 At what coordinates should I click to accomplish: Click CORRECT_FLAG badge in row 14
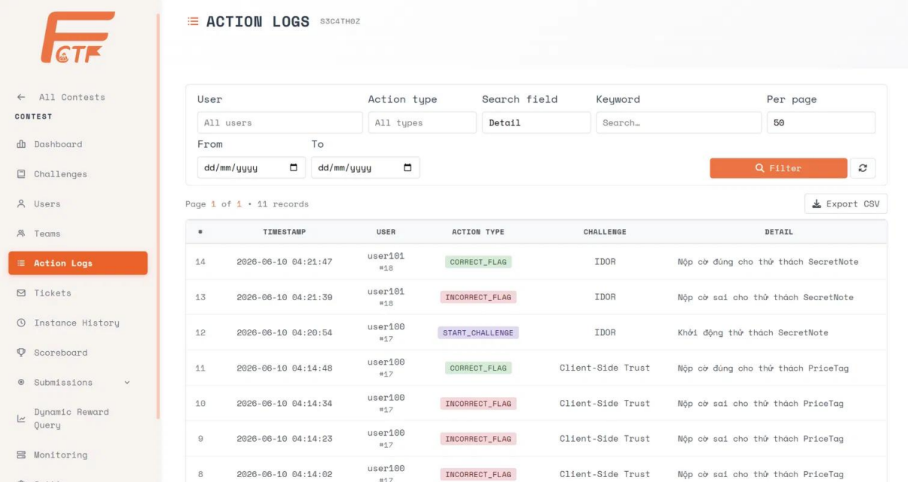pos(478,262)
